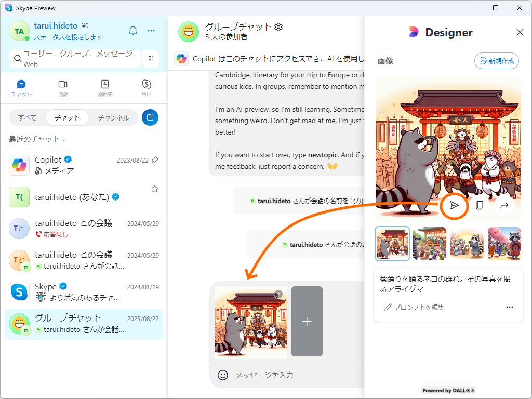
Task: Open the グループチャット conversation in the list
Action: tap(84, 324)
